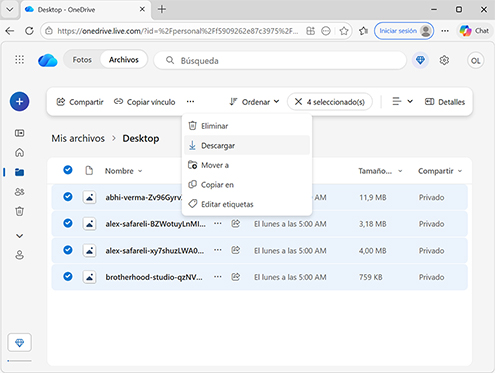Open the settings gear in OneDrive
Viewport: 495px width, 373px height.
(x=444, y=60)
